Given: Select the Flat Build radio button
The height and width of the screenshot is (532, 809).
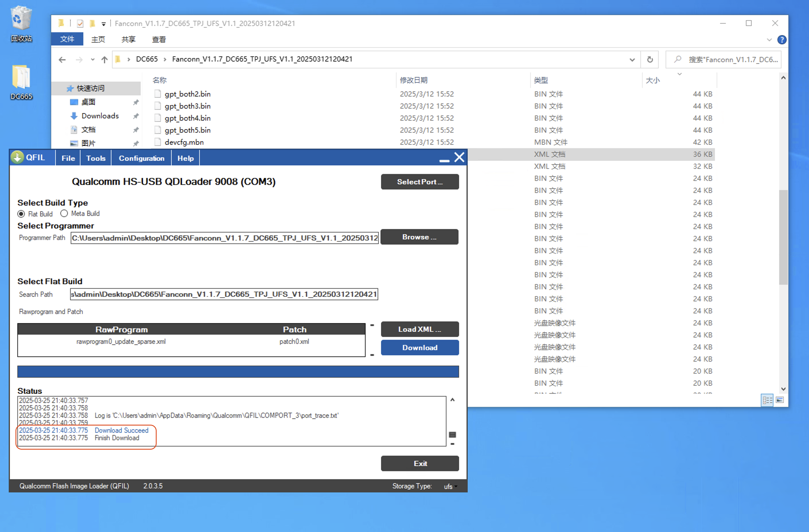Looking at the screenshot, I should coord(22,214).
